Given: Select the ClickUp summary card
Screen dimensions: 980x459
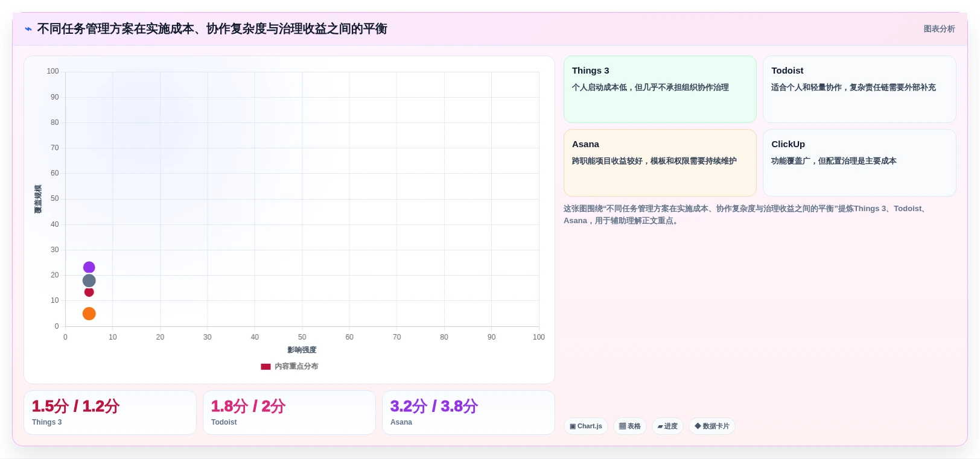Looking at the screenshot, I should point(859,163).
